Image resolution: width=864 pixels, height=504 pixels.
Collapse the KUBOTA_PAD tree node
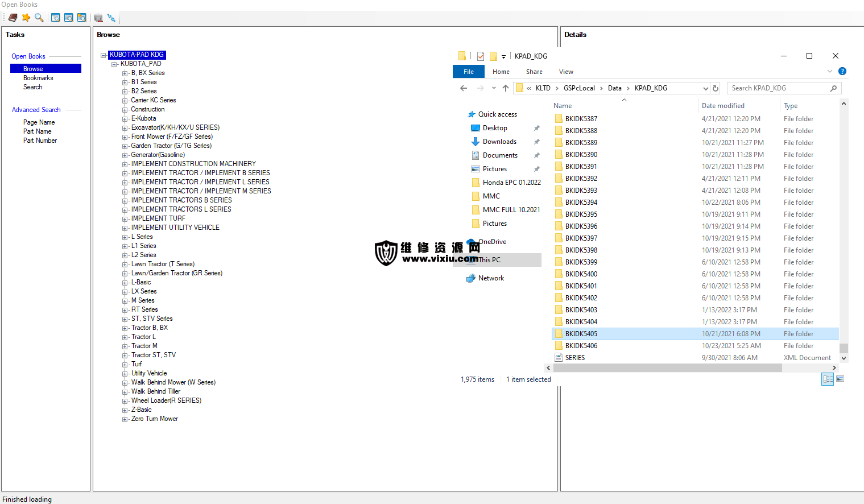coord(114,64)
